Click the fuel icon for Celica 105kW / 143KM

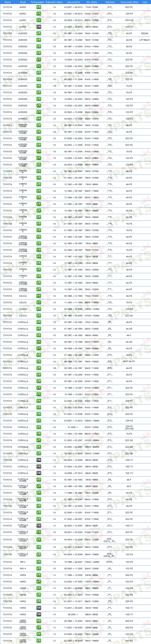click(39, 309)
